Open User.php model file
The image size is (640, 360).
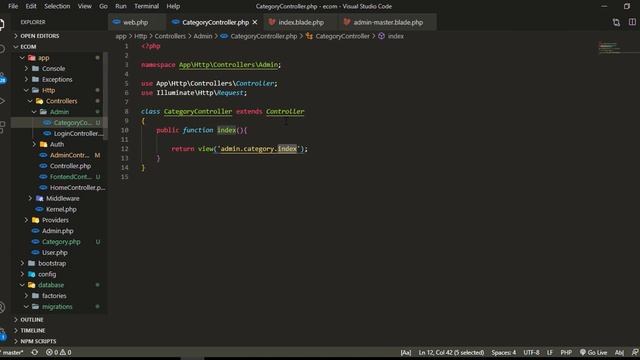click(x=55, y=253)
